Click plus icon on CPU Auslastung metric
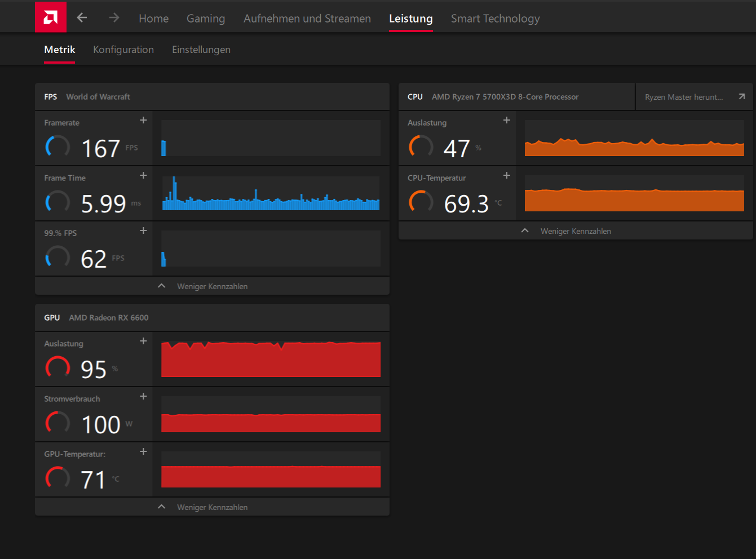756x559 pixels. pos(507,120)
